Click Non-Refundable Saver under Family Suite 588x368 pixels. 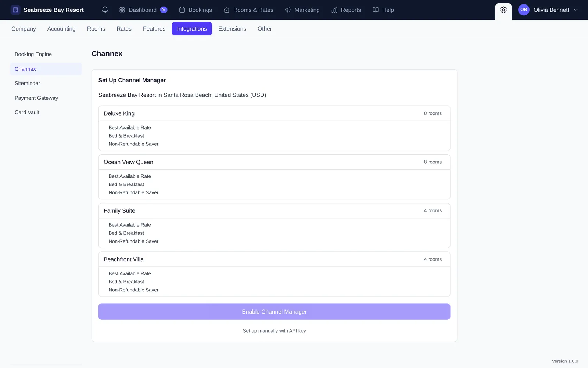click(133, 241)
